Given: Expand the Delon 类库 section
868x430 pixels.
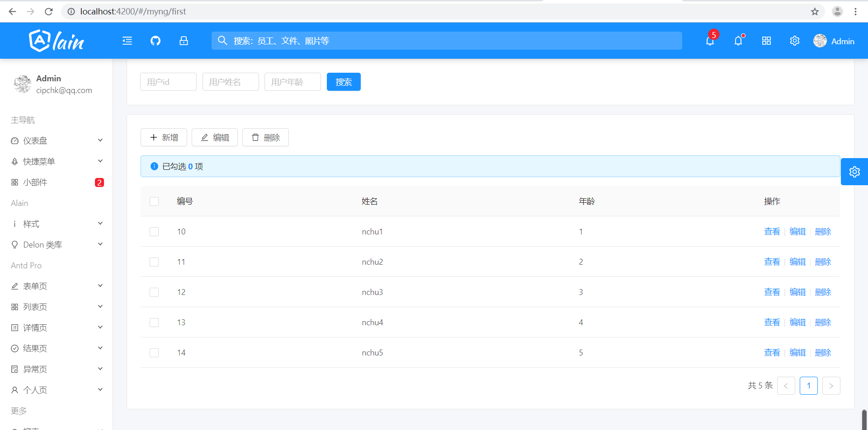Looking at the screenshot, I should [x=42, y=244].
